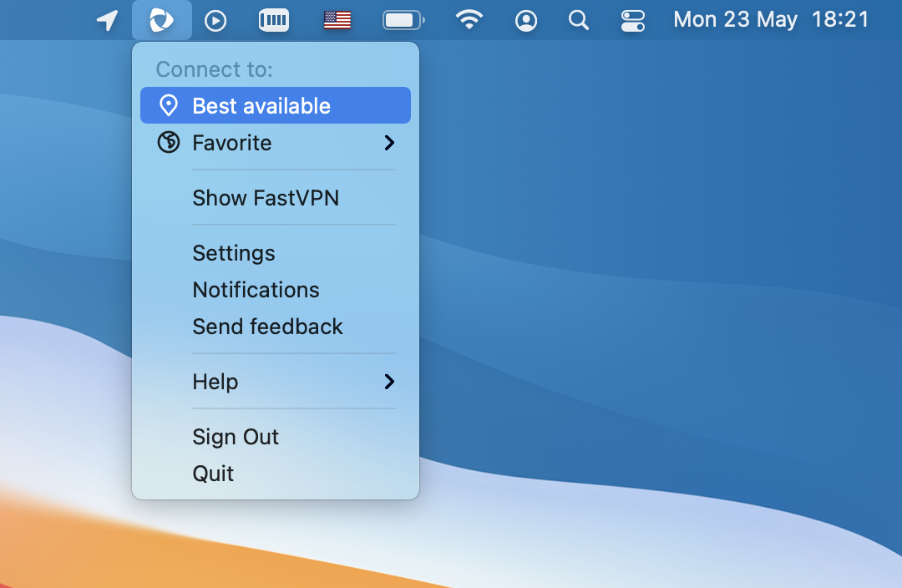Click the globe icon next to Favorite
This screenshot has height=588, width=902.
point(169,142)
